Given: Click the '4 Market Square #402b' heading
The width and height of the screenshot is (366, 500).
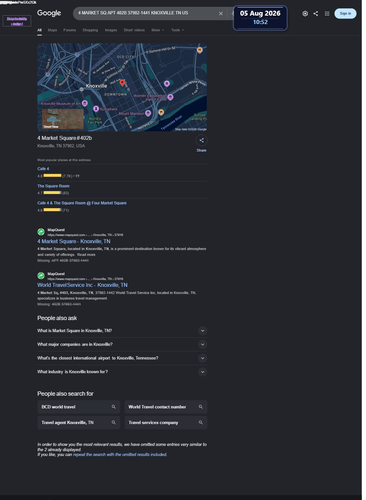Looking at the screenshot, I should pyautogui.click(x=65, y=138).
